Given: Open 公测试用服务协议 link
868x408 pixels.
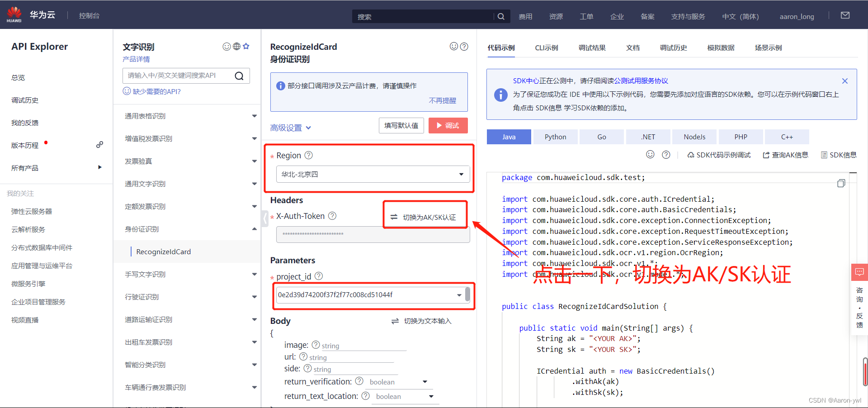Looking at the screenshot, I should click(x=641, y=81).
